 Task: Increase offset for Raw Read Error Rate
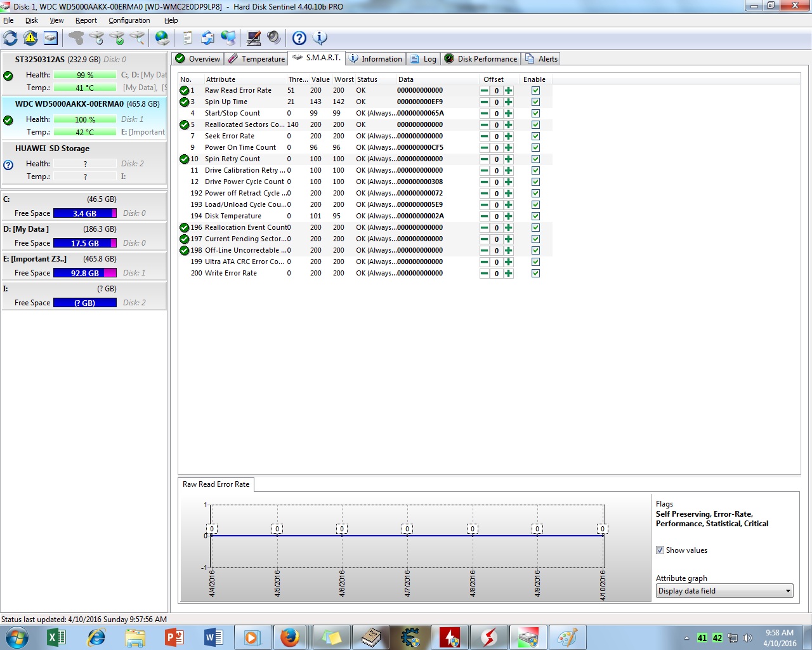tap(508, 91)
